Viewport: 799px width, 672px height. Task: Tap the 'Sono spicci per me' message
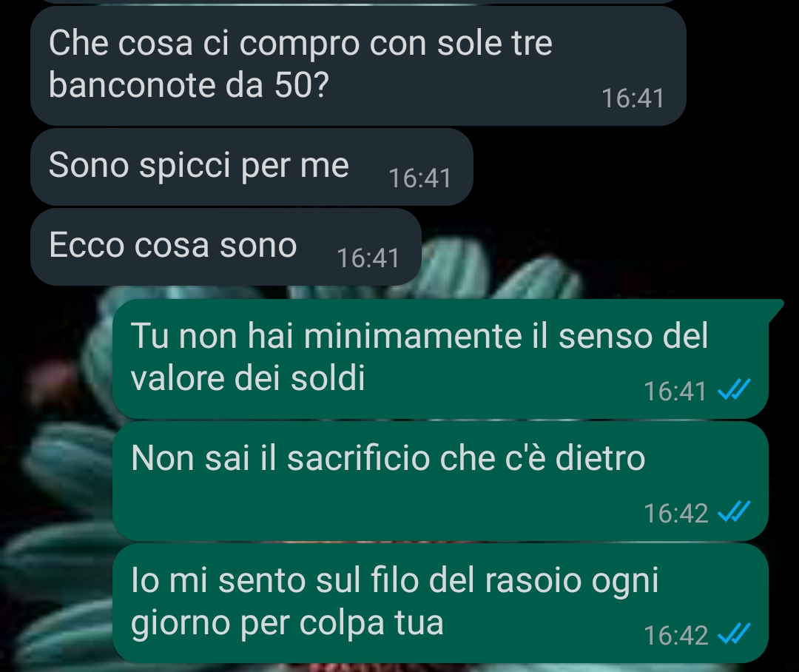click(252, 167)
